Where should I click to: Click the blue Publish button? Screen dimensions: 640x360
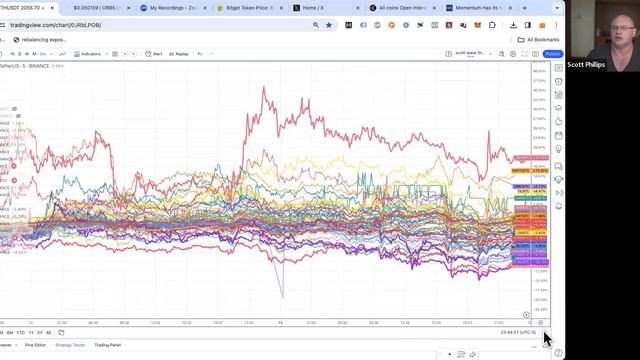click(553, 54)
